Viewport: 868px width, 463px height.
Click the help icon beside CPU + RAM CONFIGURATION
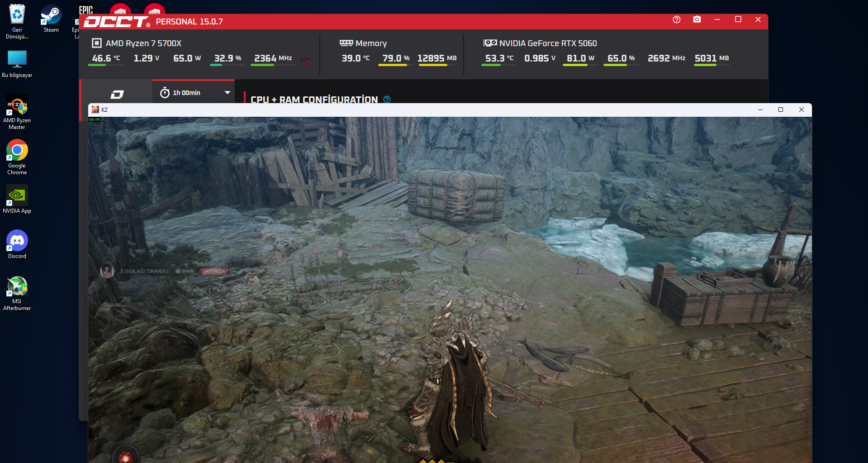[387, 100]
